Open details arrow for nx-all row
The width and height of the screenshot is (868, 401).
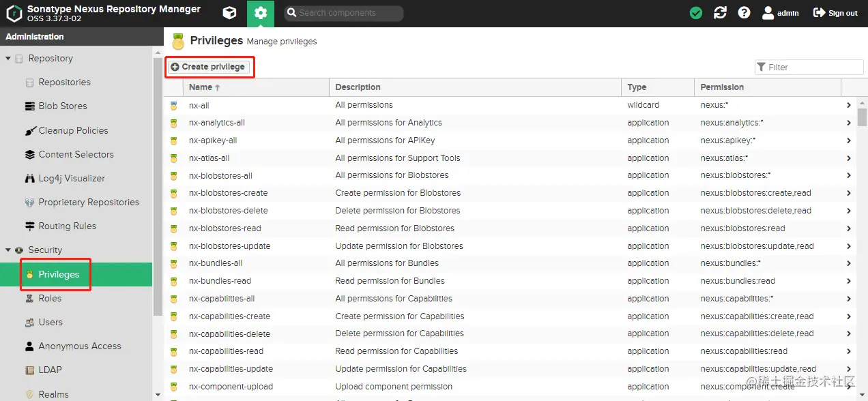pos(849,105)
